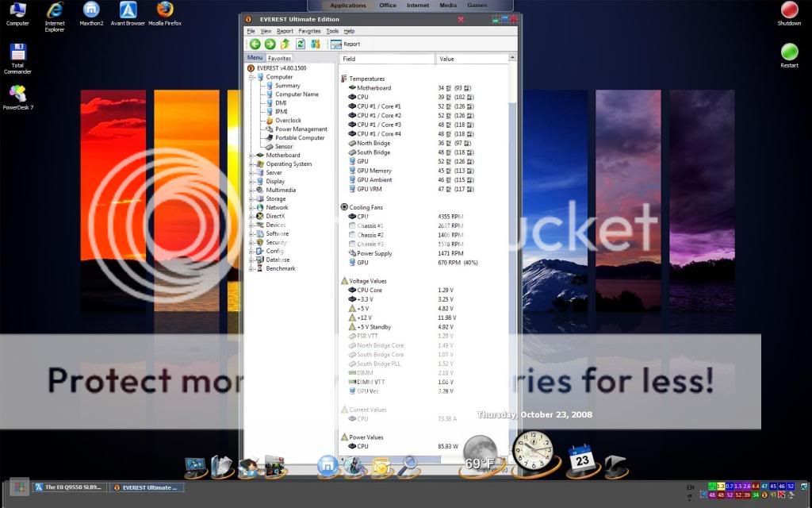Open the Applications tab on the top bar
This screenshot has height=508, width=812.
(x=348, y=6)
